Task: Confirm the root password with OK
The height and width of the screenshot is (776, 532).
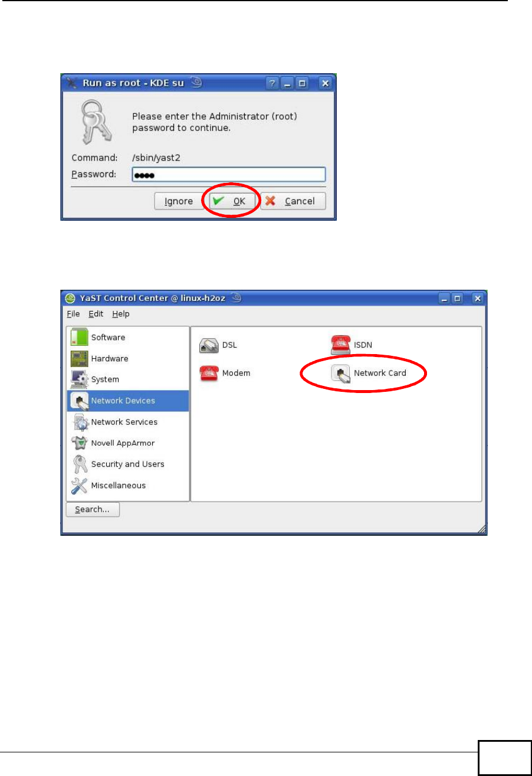Action: tap(233, 201)
